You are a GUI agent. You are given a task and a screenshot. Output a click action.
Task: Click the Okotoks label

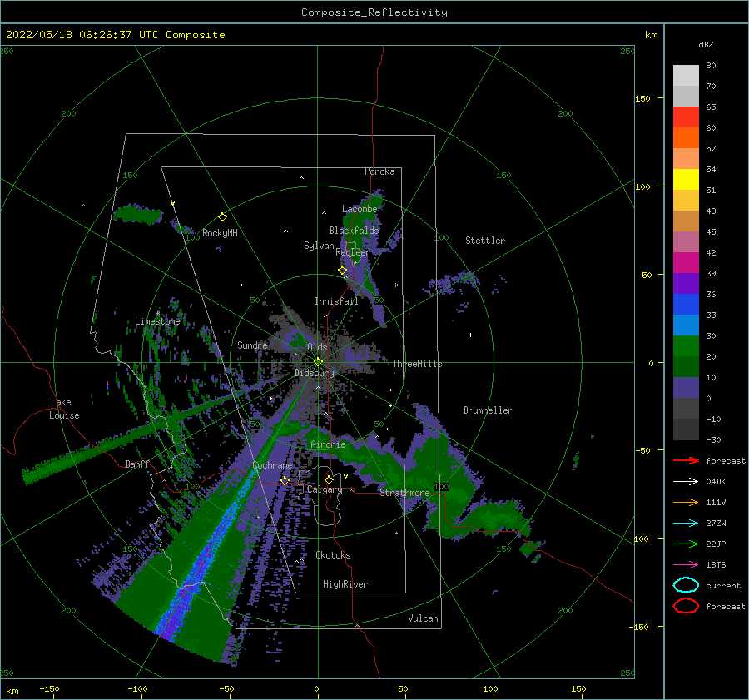point(333,555)
